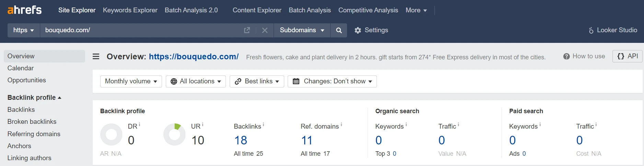
Task: Open Linking authors in the sidebar
Action: (x=30, y=158)
